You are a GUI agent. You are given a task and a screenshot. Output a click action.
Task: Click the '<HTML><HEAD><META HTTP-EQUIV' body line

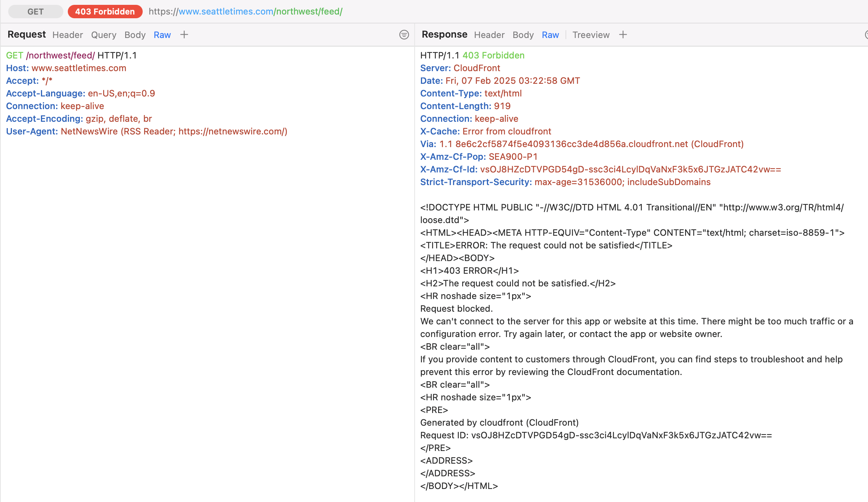tap(633, 233)
